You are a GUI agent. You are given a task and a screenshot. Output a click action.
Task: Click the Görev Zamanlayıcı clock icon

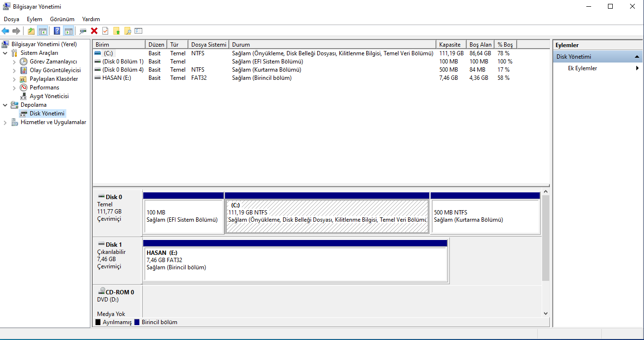[x=24, y=62]
